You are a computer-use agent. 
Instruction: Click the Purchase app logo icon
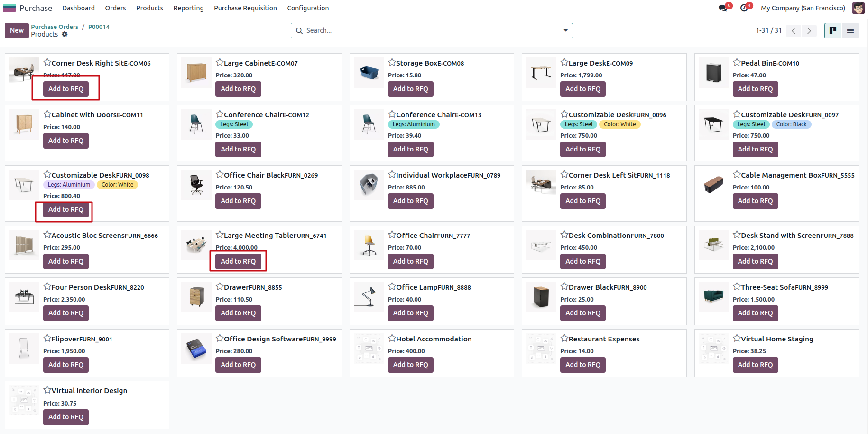point(9,8)
